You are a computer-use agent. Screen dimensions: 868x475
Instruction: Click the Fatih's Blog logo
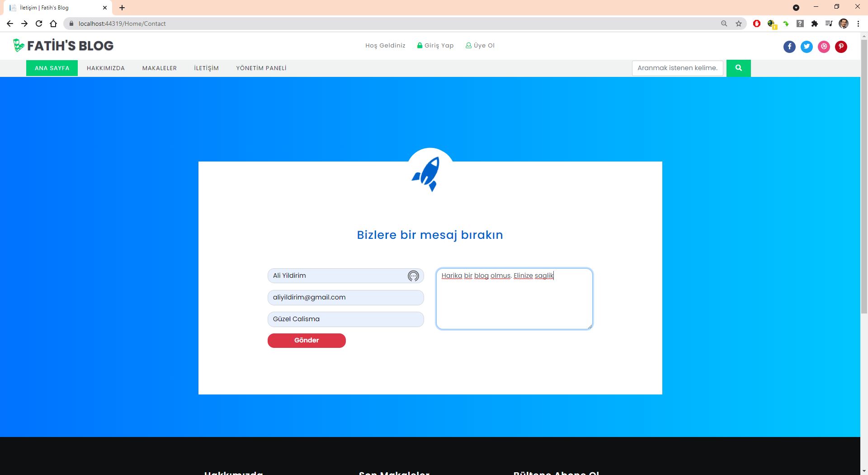pyautogui.click(x=63, y=45)
